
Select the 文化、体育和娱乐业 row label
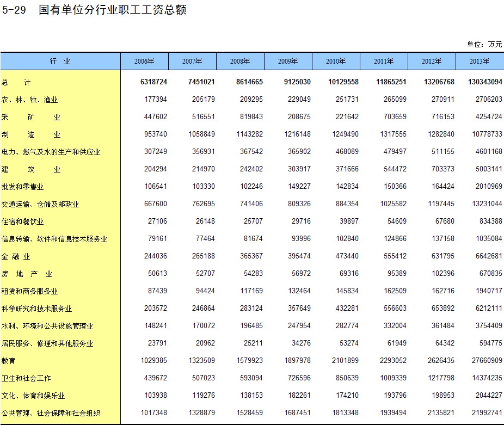coord(33,396)
